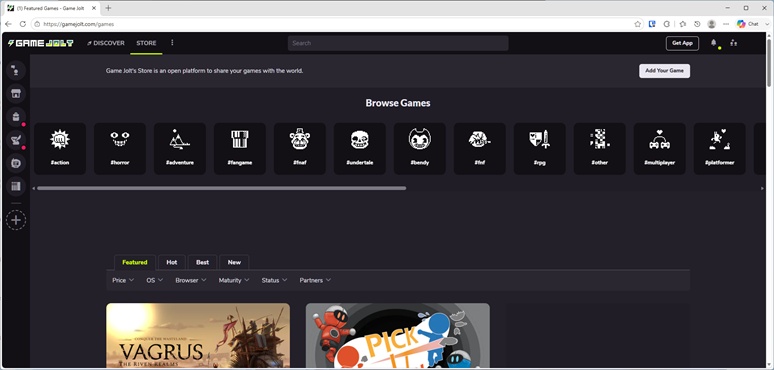Image resolution: width=774 pixels, height=370 pixels.
Task: Open the browser history clock icon
Action: 697,24
